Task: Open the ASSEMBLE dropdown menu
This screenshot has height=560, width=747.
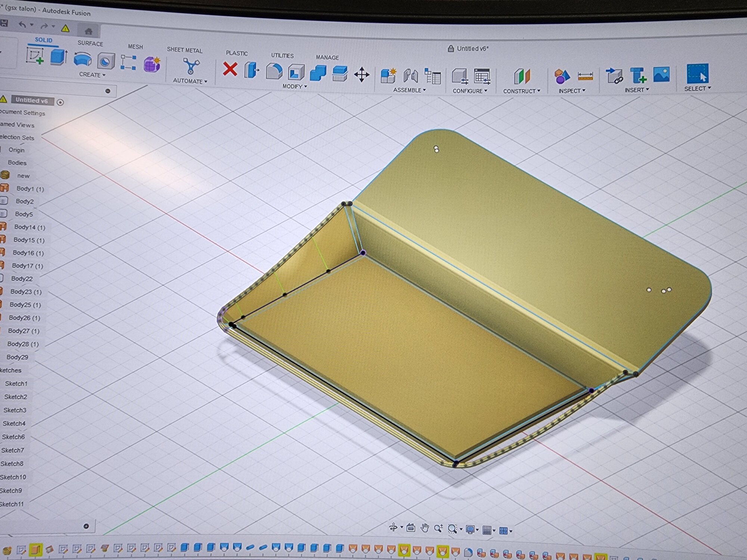Action: click(409, 90)
